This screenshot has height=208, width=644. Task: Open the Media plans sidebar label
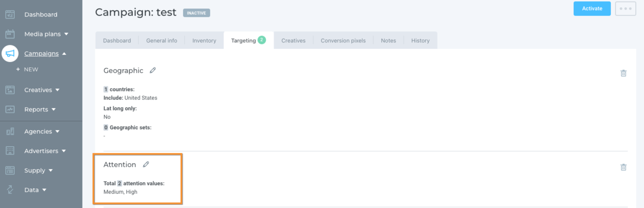42,34
